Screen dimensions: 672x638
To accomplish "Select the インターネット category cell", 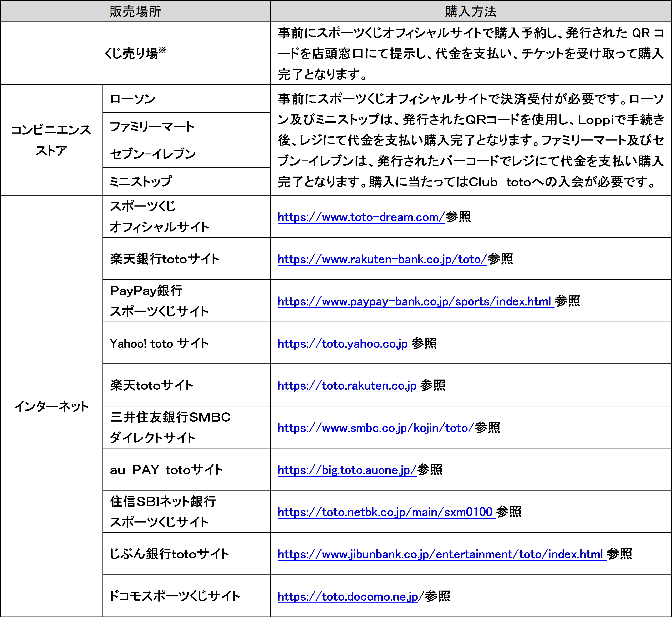I will [51, 406].
